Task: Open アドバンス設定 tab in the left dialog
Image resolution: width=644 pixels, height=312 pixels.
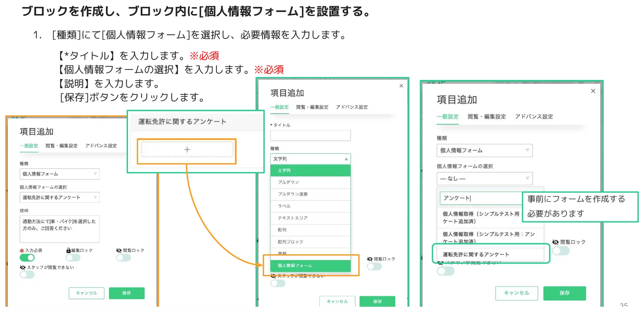Action: [101, 146]
